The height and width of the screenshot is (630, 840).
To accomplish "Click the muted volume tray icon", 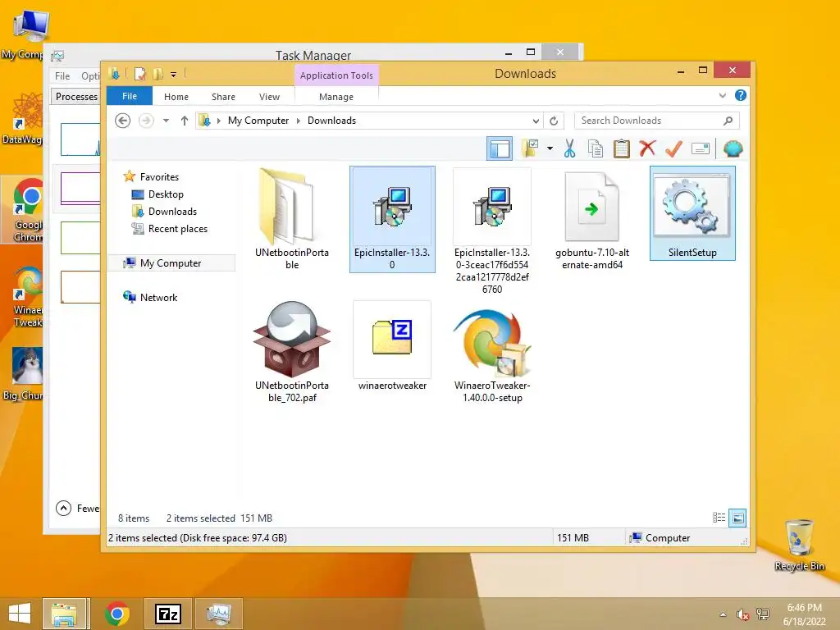I will [x=742, y=614].
